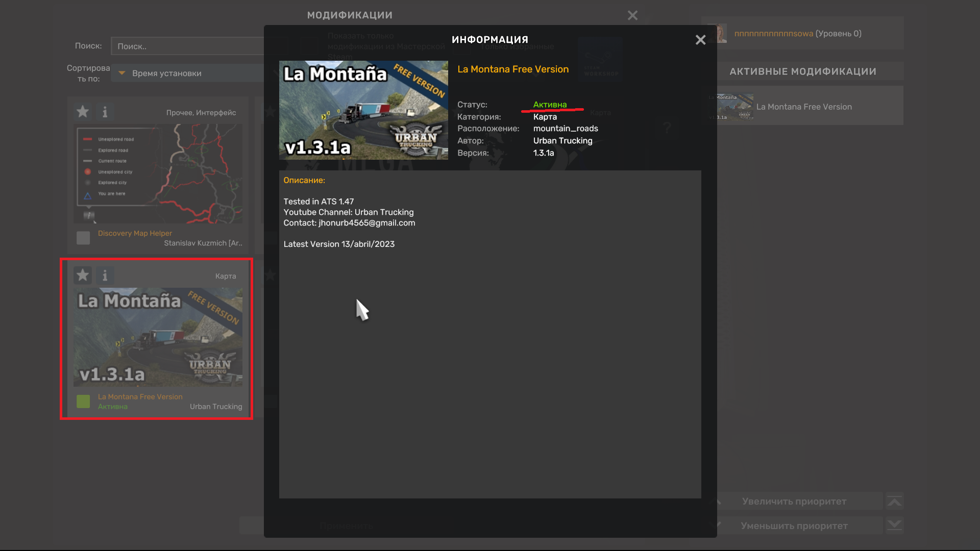This screenshot has height=551, width=980.
Task: Click La Montaña preview image in info dialog
Action: [x=363, y=110]
